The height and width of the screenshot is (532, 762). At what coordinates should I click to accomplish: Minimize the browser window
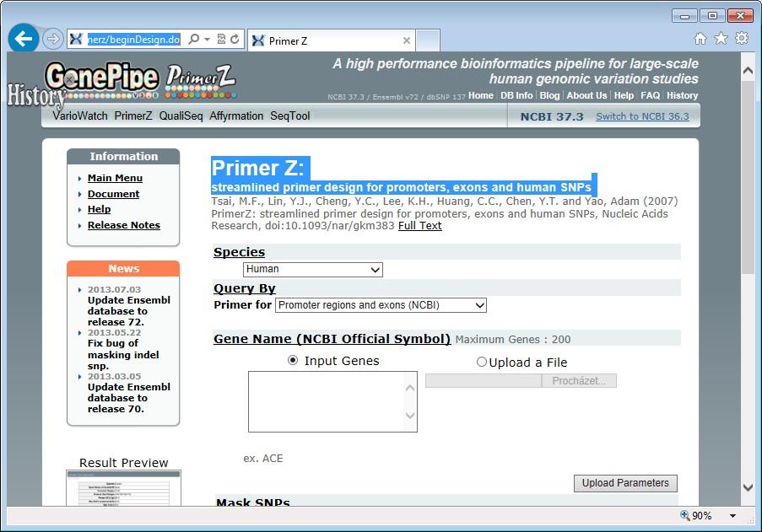click(684, 15)
